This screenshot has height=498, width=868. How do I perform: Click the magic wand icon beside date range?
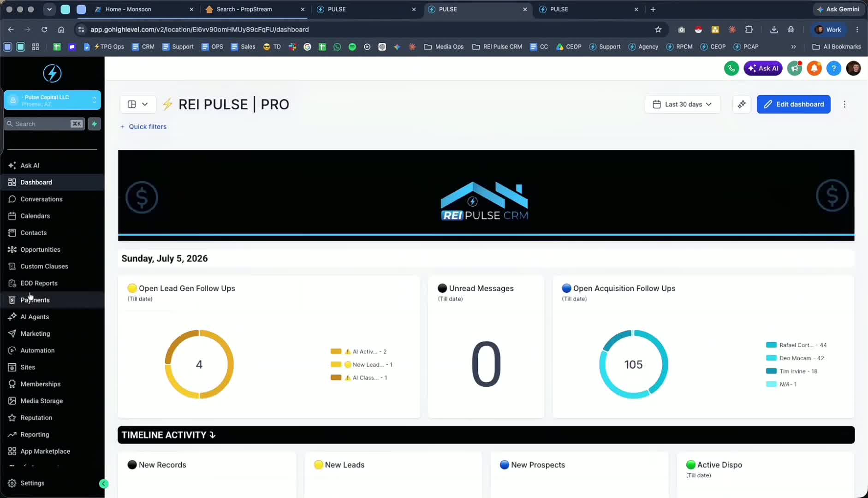tap(742, 104)
